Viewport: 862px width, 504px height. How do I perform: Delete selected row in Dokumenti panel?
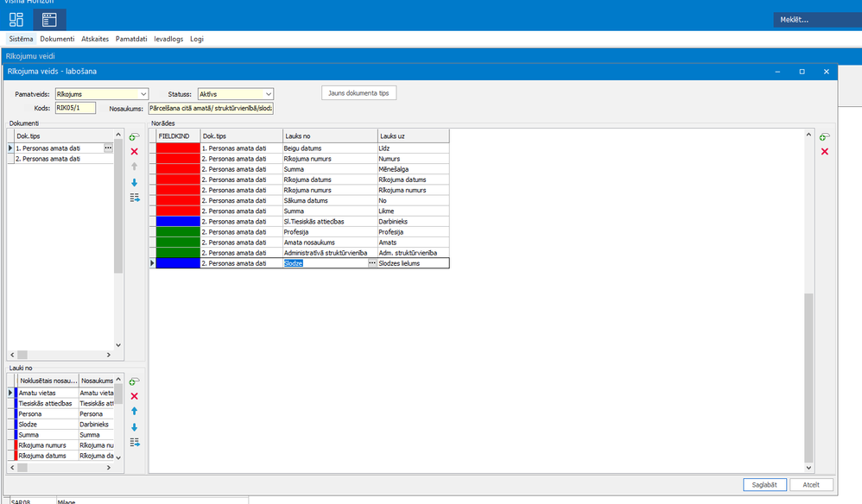pyautogui.click(x=134, y=152)
